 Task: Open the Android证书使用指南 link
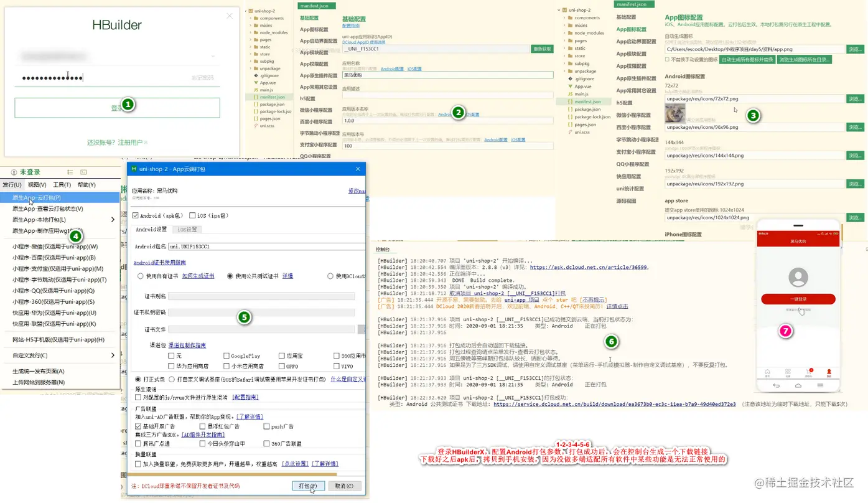(159, 263)
